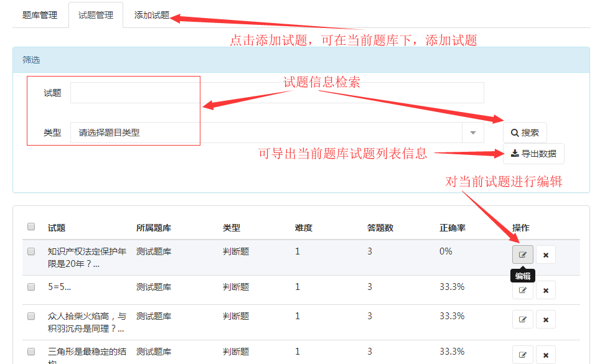Click the 类型 column header in table
The width and height of the screenshot is (605, 364).
pyautogui.click(x=232, y=228)
